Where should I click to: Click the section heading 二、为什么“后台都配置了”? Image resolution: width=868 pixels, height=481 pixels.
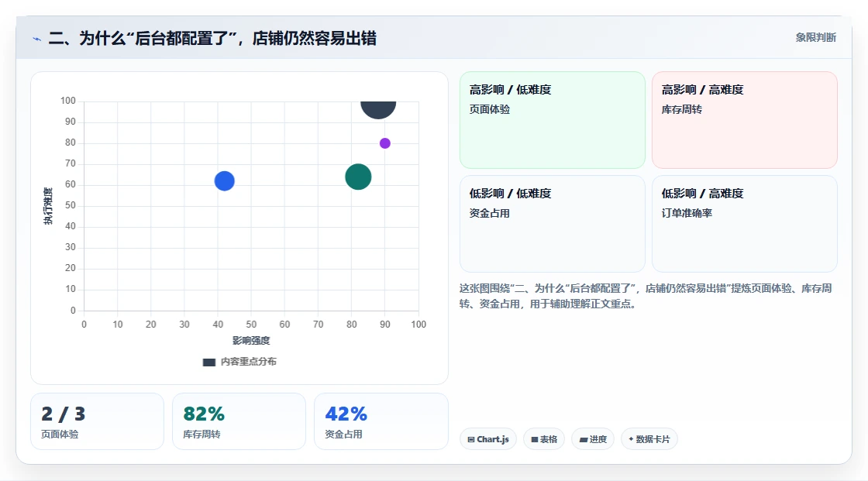(212, 38)
